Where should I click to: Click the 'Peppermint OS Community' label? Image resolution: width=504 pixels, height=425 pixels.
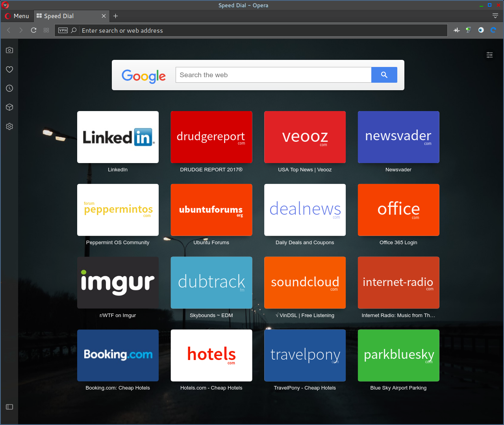pyautogui.click(x=118, y=243)
